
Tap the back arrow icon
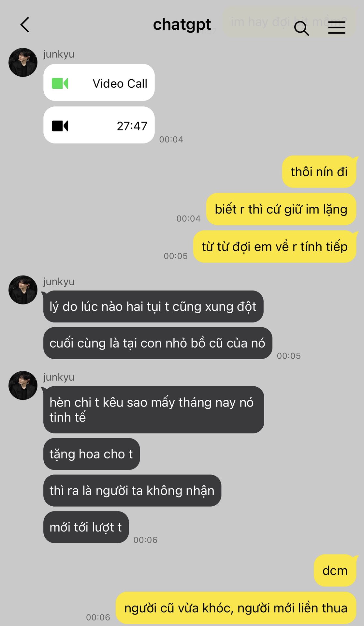[x=25, y=25]
